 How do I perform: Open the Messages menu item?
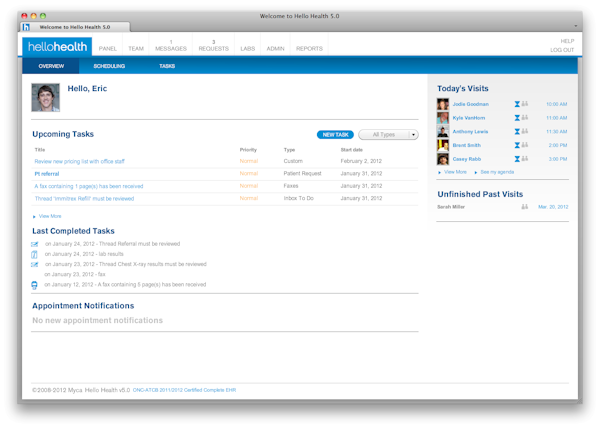click(x=170, y=46)
